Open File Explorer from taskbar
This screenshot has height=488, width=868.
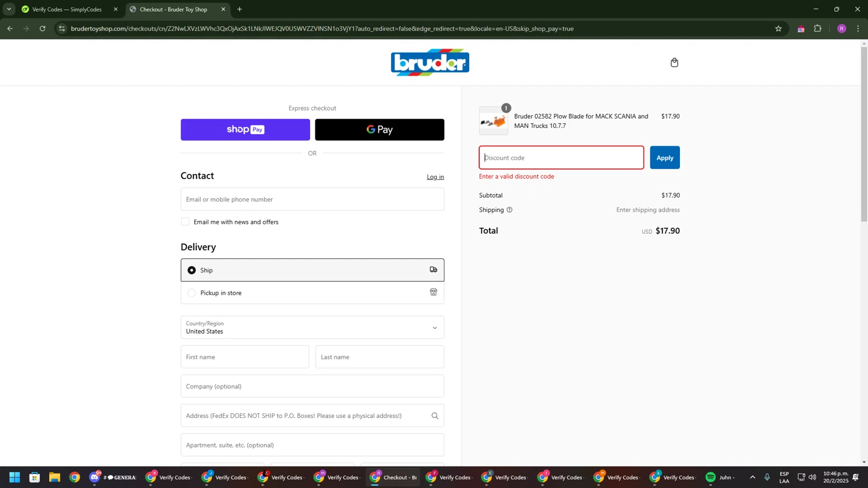pyautogui.click(x=54, y=477)
